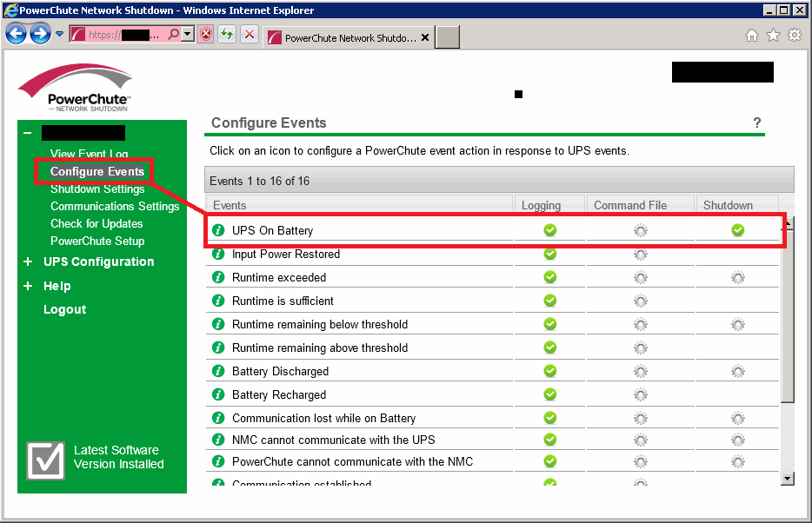
Task: Click the info icon beside UPS On Battery
Action: click(218, 230)
